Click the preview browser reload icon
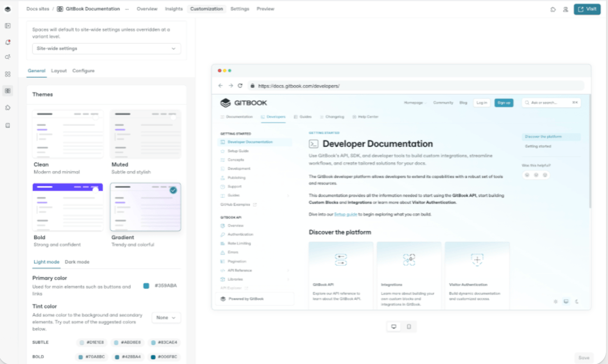Screen dimensions: 608x364 pos(240,86)
